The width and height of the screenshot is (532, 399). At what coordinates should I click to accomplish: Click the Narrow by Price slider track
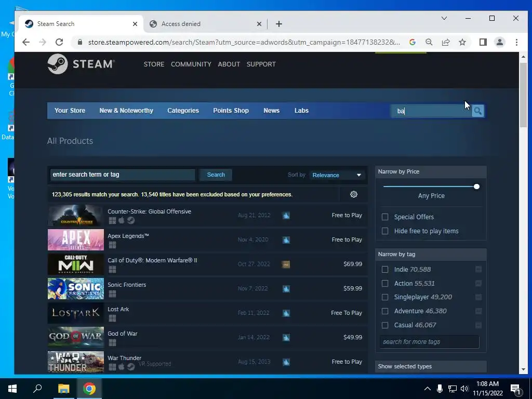pos(431,187)
